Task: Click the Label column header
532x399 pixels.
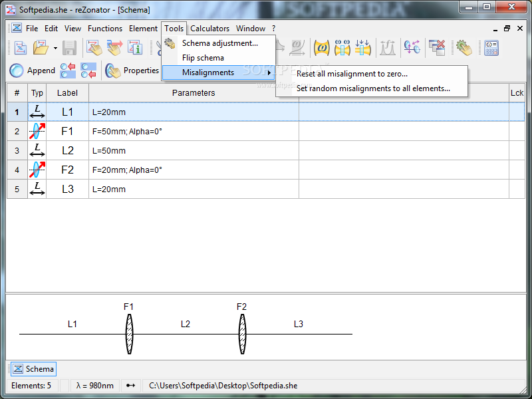Action: click(x=67, y=93)
